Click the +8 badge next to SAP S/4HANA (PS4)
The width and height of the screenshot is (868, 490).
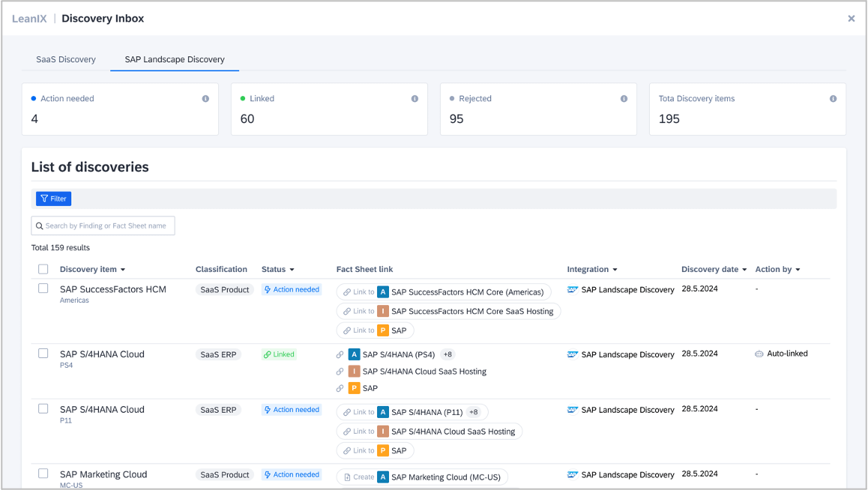(447, 354)
